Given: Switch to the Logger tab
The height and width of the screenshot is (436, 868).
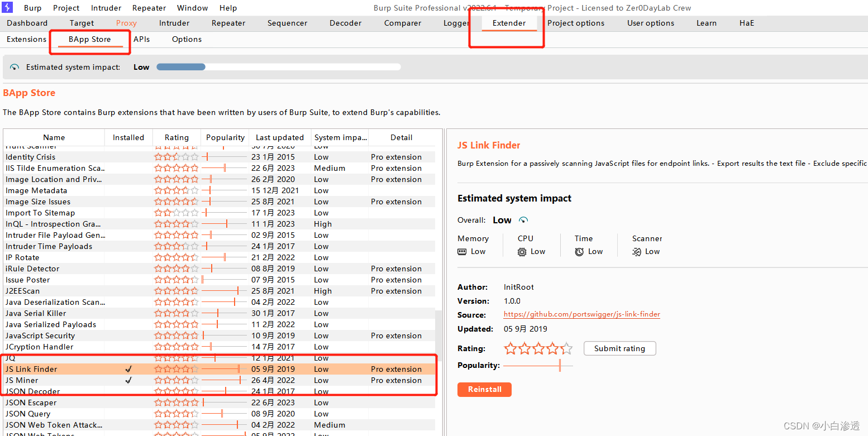Looking at the screenshot, I should tap(456, 23).
